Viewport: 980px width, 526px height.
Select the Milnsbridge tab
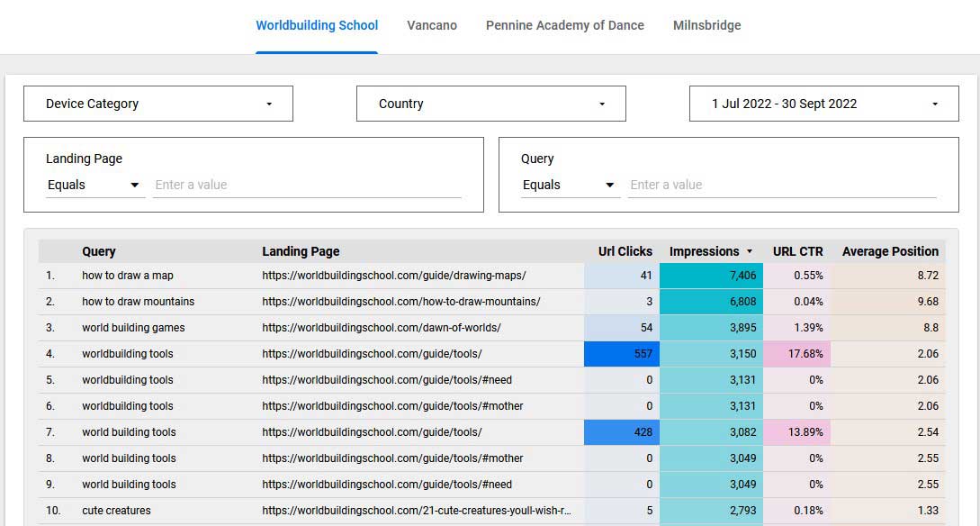click(706, 25)
